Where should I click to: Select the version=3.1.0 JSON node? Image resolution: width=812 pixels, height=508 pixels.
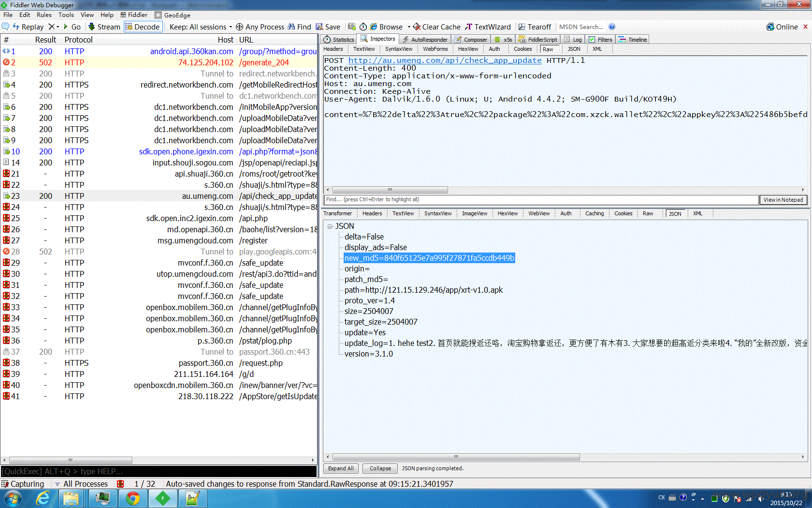coord(368,354)
